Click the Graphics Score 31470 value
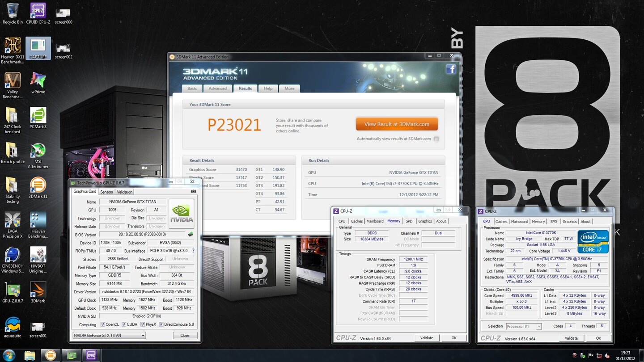Viewport: 644px width, 362px height. pos(241,170)
